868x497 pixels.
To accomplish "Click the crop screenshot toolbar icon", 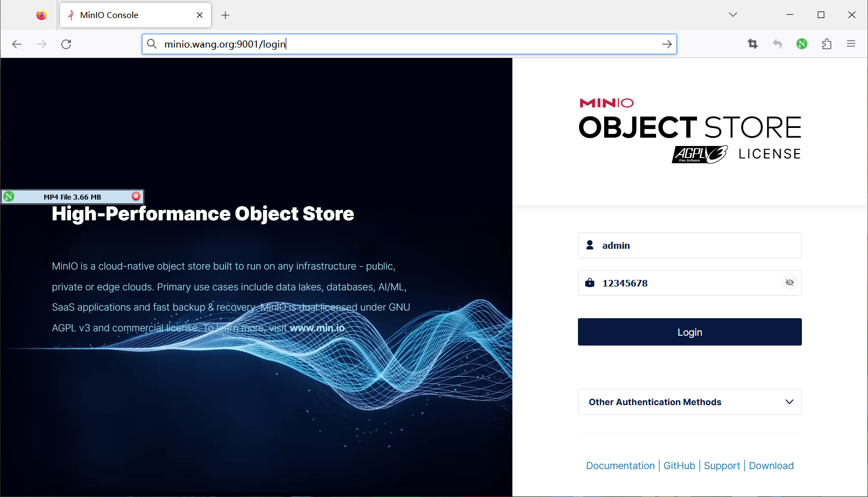I will click(753, 44).
